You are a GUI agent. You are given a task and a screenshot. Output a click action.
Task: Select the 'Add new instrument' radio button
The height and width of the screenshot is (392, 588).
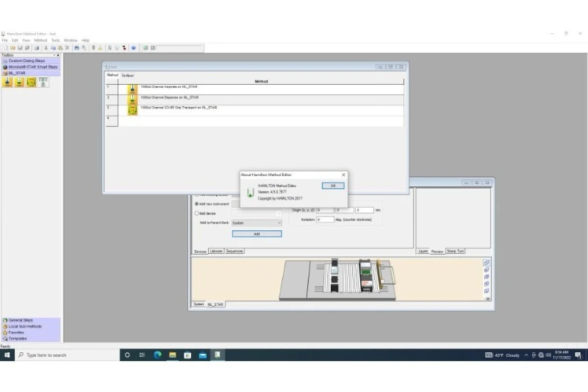197,203
